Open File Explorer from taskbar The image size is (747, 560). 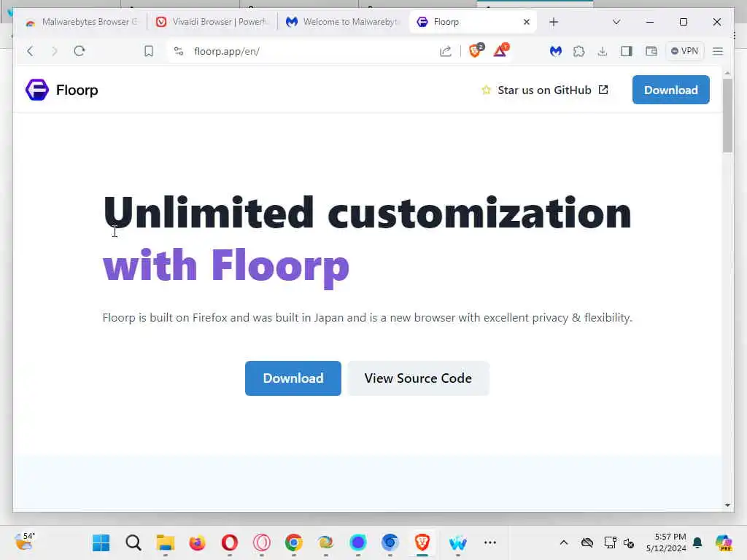point(166,542)
